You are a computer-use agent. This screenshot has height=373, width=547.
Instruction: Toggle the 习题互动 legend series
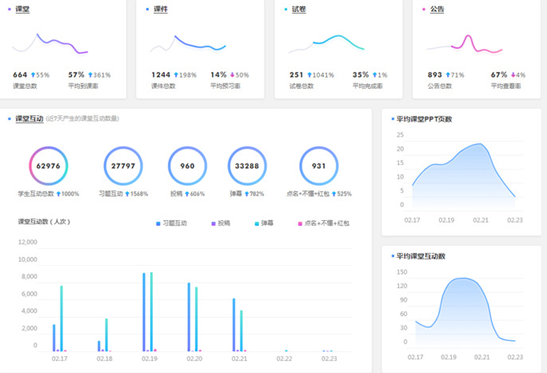pos(171,223)
